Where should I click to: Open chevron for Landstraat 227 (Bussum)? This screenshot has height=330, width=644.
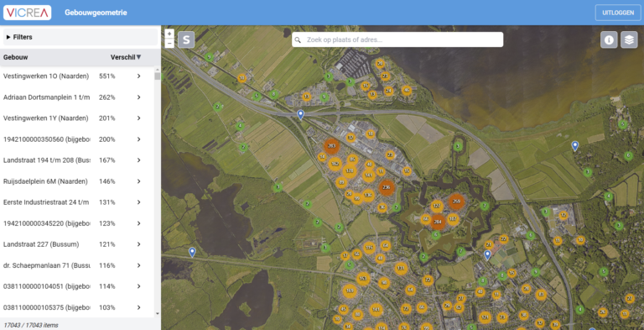coord(139,244)
